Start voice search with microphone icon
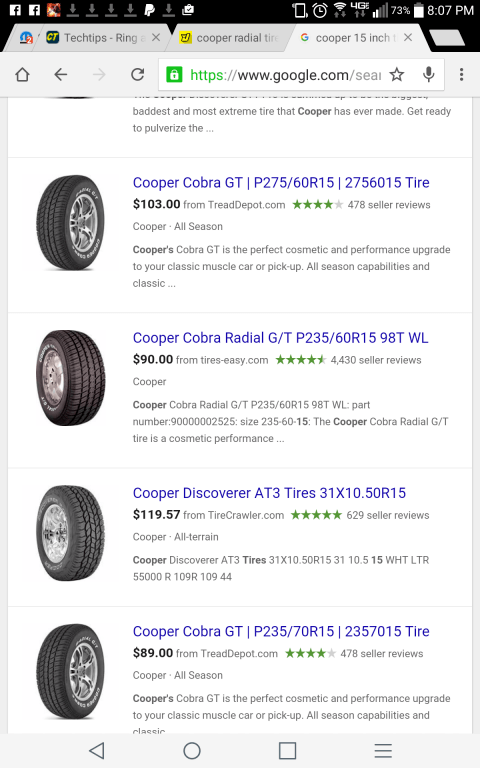The image size is (480, 768). point(429,74)
